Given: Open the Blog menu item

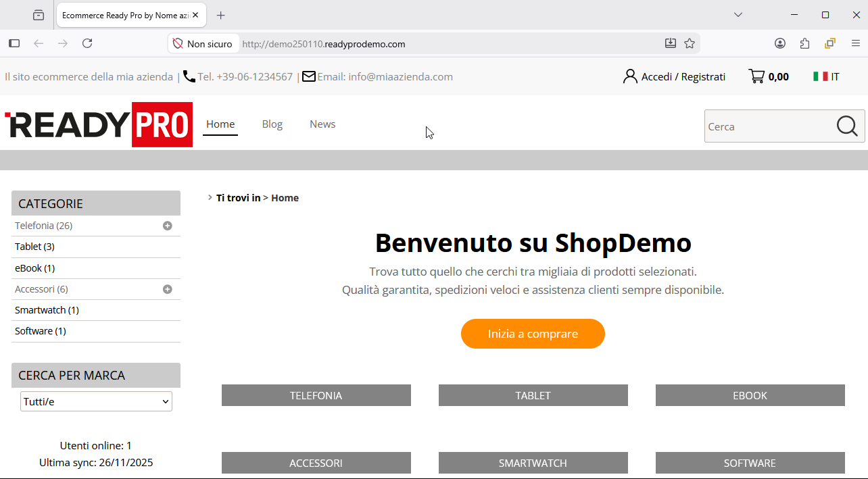Looking at the screenshot, I should (x=272, y=124).
